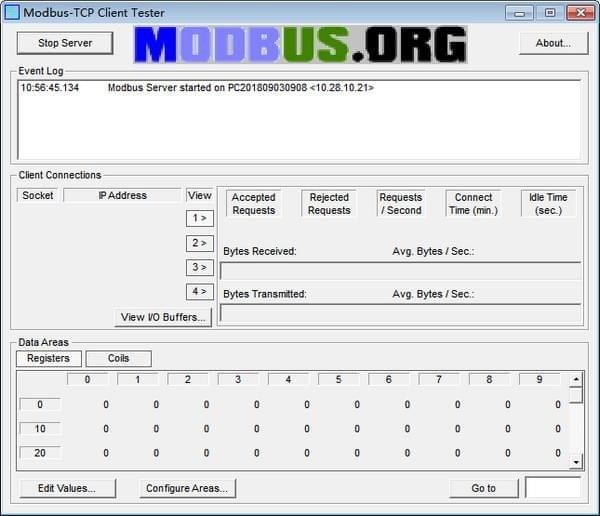Focus the Go to address input field
Viewport: 600px width, 516px height.
coord(552,488)
